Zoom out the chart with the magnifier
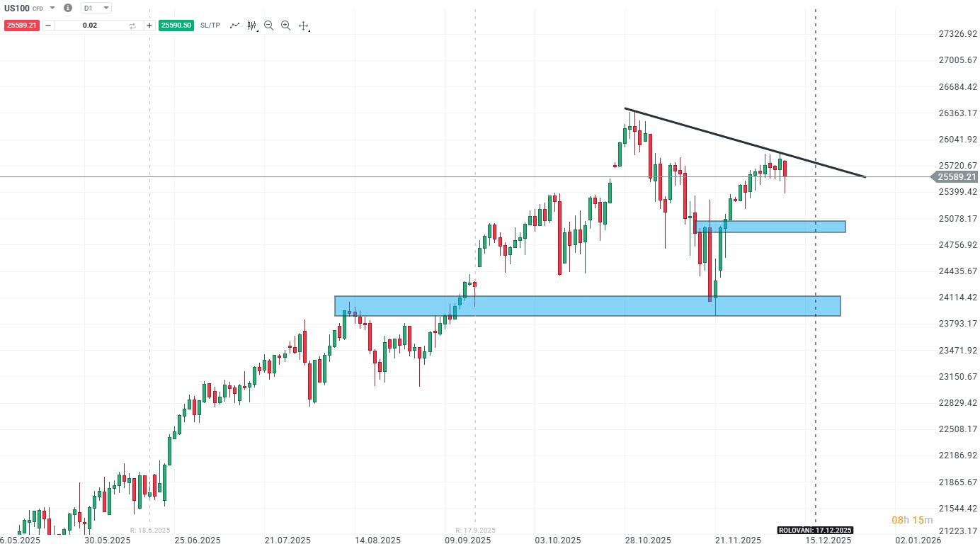Image resolution: width=980 pixels, height=549 pixels. (268, 26)
